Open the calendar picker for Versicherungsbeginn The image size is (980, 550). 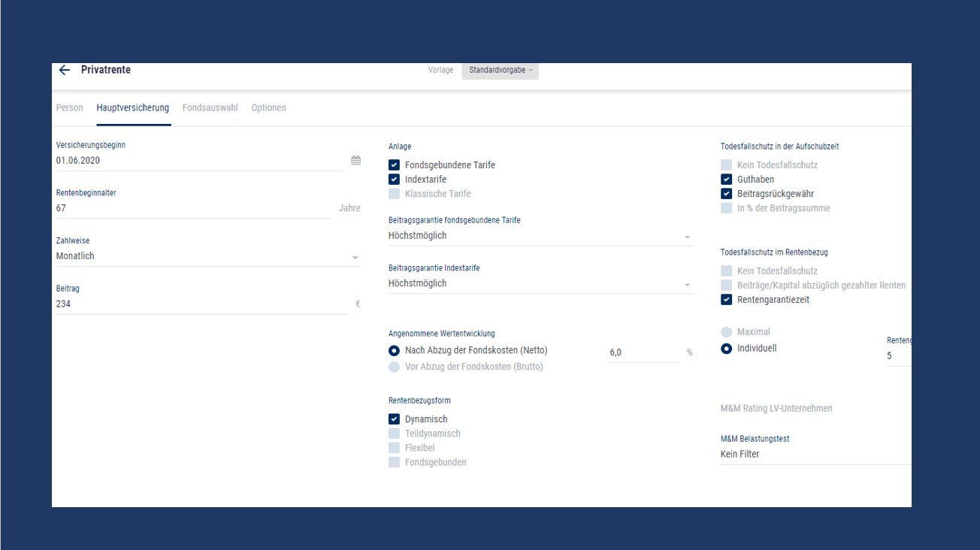pyautogui.click(x=355, y=161)
